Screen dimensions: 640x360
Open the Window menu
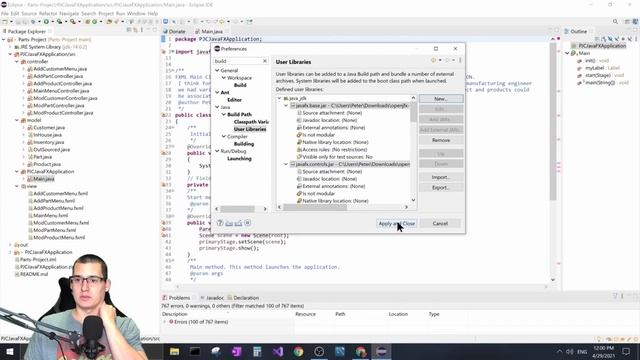pos(136,13)
